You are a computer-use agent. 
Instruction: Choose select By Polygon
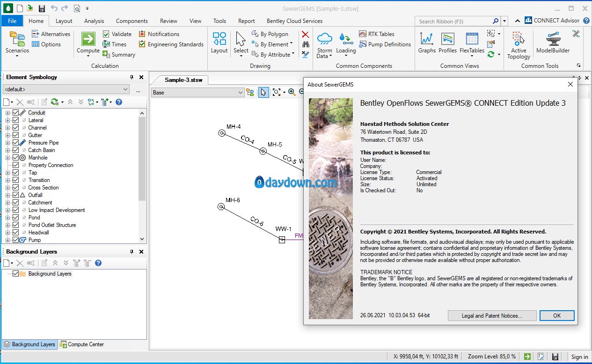coord(270,34)
